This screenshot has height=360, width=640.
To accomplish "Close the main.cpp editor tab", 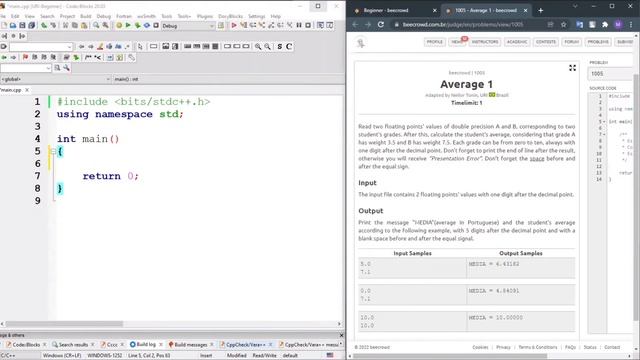I will 27,90.
